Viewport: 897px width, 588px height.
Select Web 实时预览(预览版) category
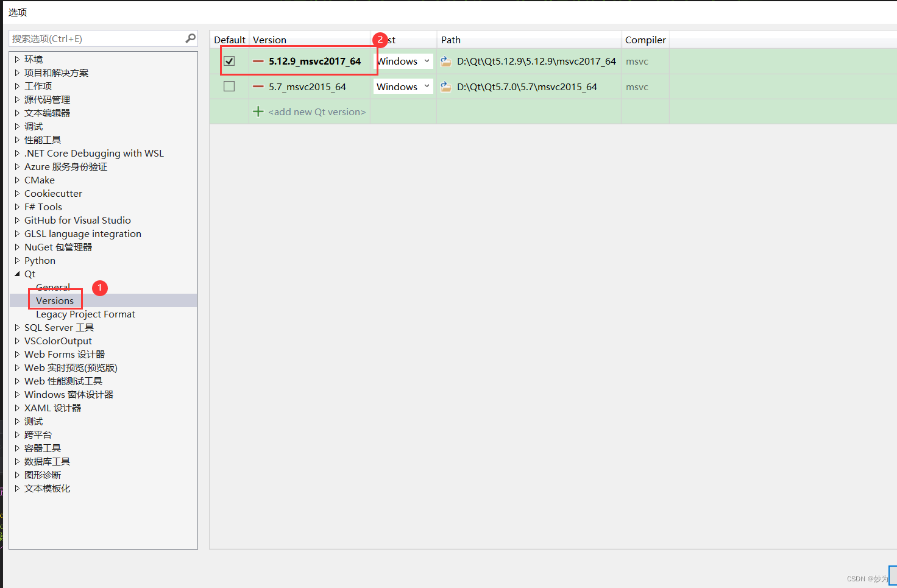[71, 367]
